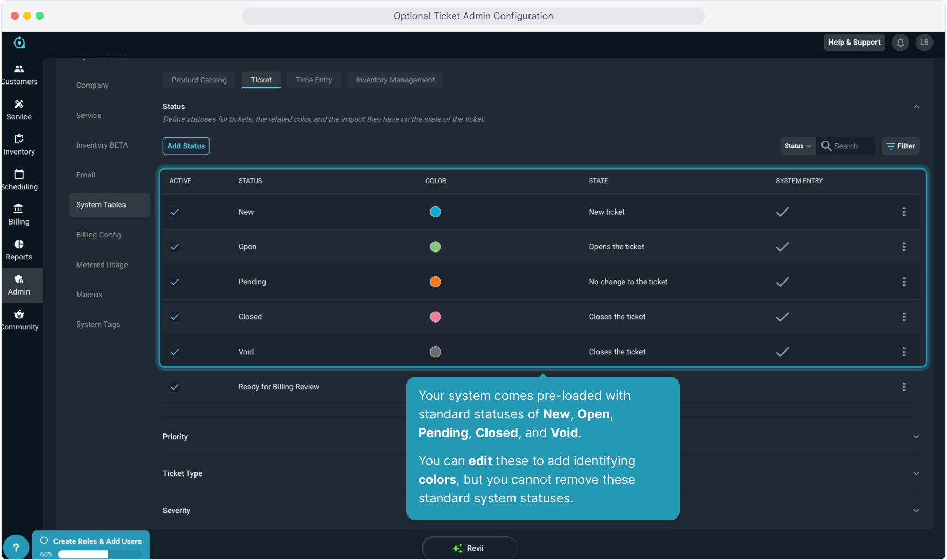Expand the Priority section
This screenshot has width=947, height=560.
point(916,437)
